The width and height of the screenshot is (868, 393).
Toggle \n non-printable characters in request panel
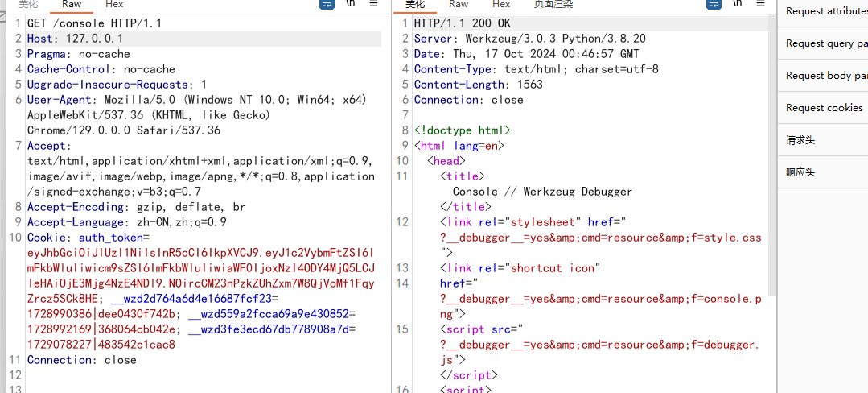tap(351, 3)
